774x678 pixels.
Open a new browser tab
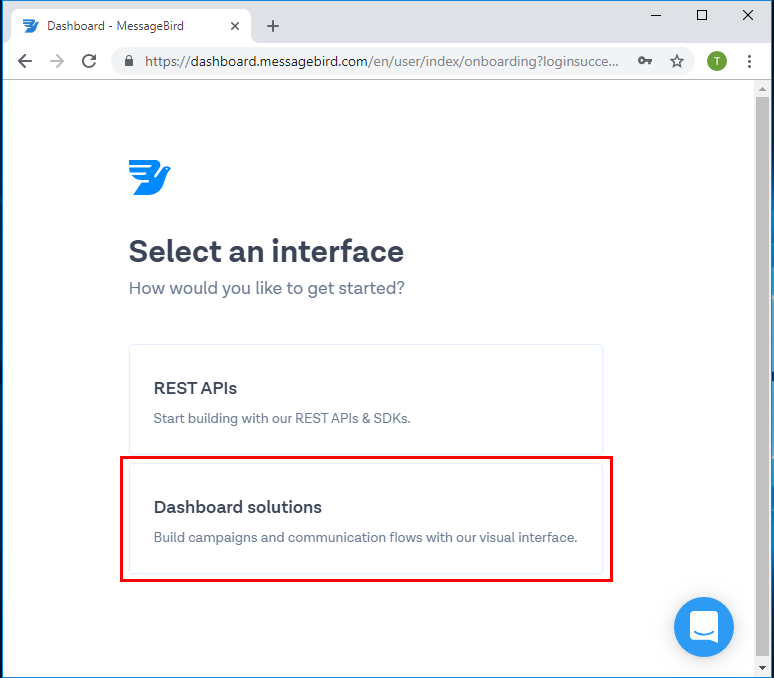tap(273, 26)
